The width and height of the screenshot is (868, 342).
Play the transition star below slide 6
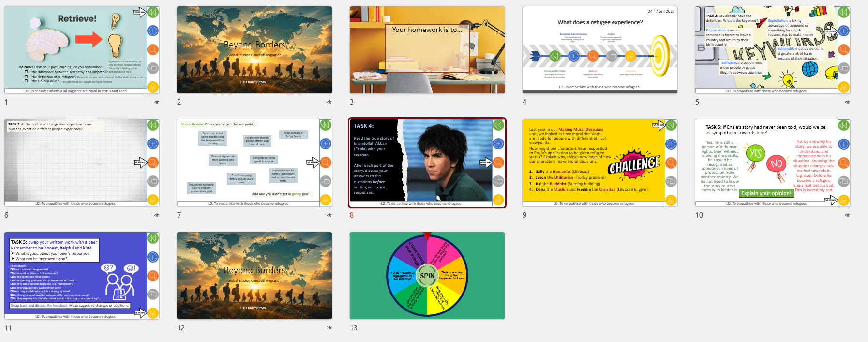pyautogui.click(x=156, y=215)
